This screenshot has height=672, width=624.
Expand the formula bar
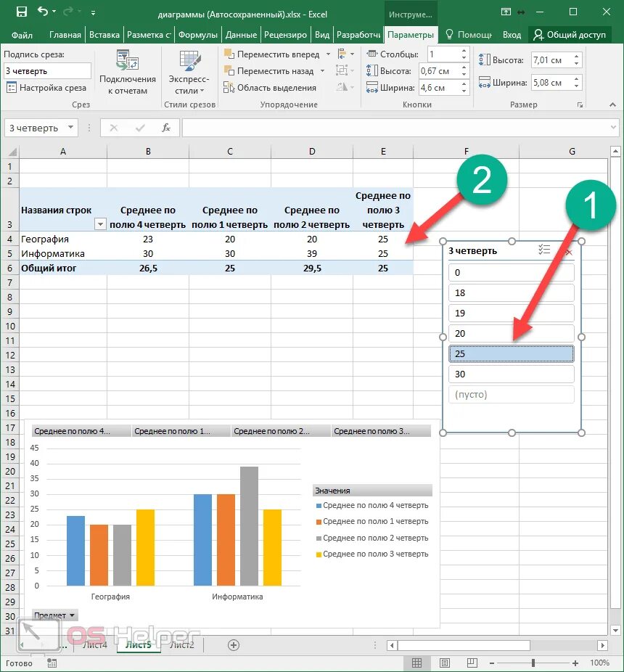click(x=613, y=127)
